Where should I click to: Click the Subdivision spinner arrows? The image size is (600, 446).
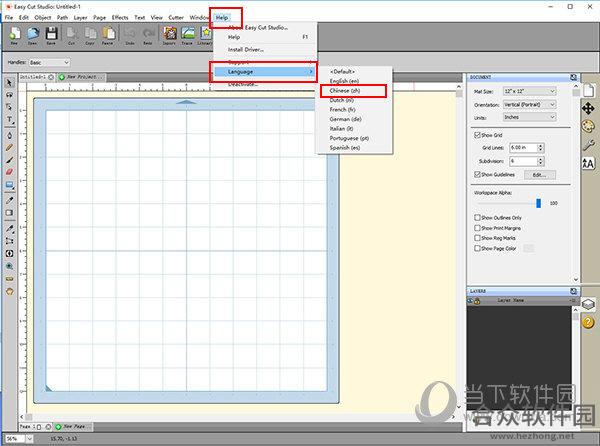tap(540, 161)
